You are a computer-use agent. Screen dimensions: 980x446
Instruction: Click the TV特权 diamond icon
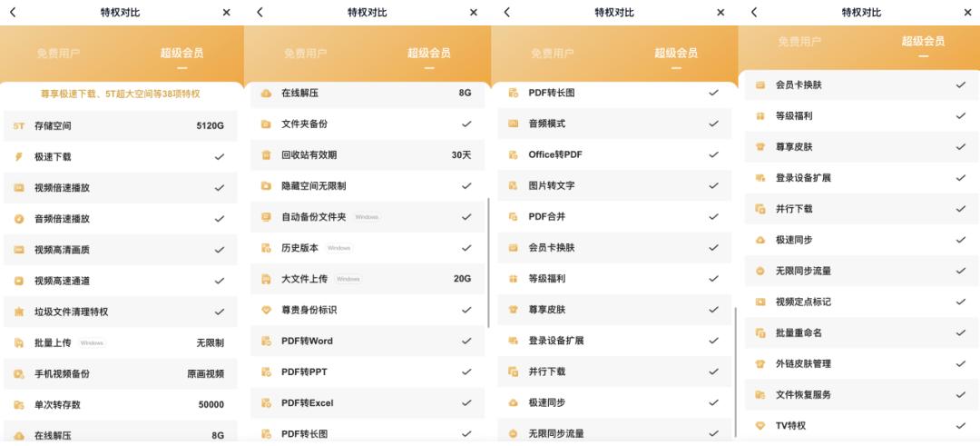[760, 425]
